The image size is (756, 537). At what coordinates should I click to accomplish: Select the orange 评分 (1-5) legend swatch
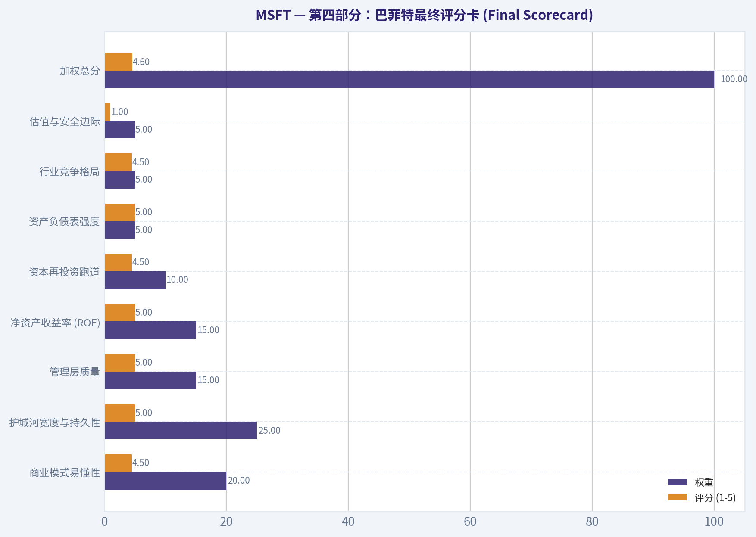[x=677, y=497]
